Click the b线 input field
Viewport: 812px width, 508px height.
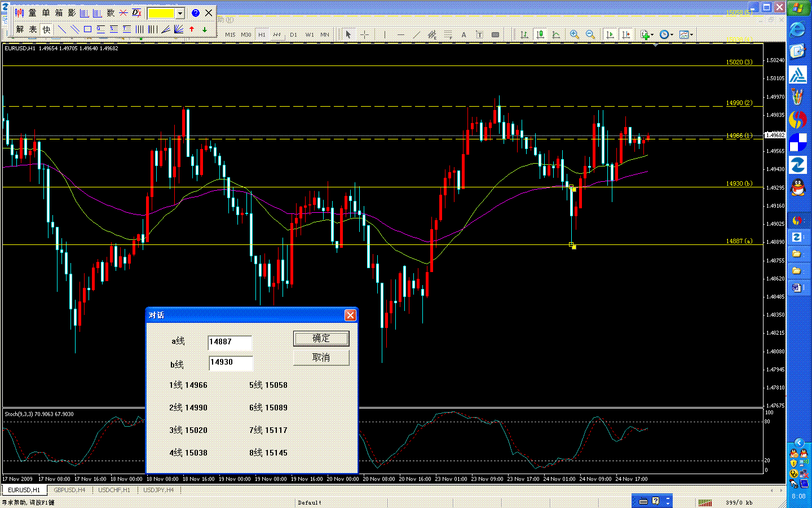click(231, 363)
